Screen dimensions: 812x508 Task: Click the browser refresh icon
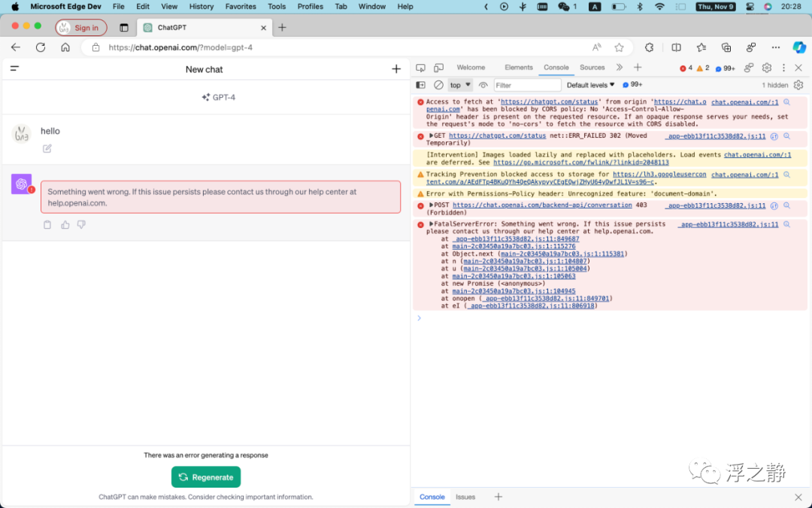click(x=41, y=47)
